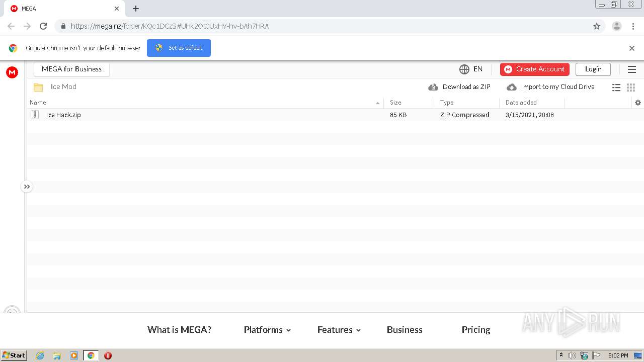Open the Pricing footer link
The width and height of the screenshot is (644, 362).
[x=476, y=330]
